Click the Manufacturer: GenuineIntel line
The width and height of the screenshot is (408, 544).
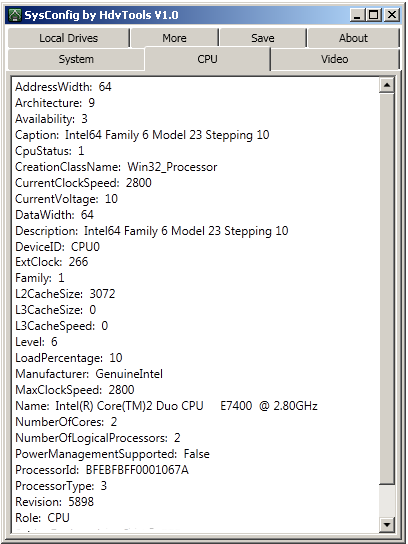coord(89,374)
